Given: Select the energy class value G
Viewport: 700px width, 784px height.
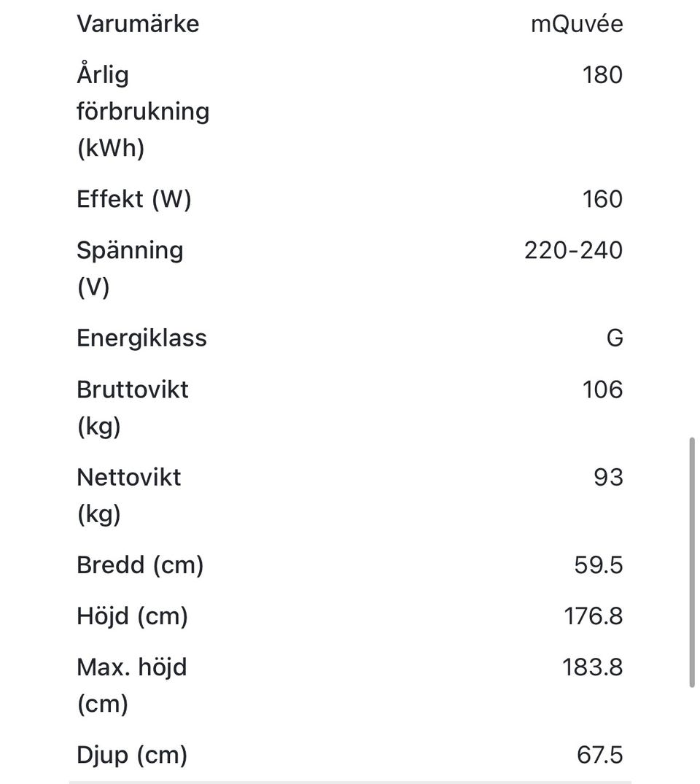Looking at the screenshot, I should 614,338.
